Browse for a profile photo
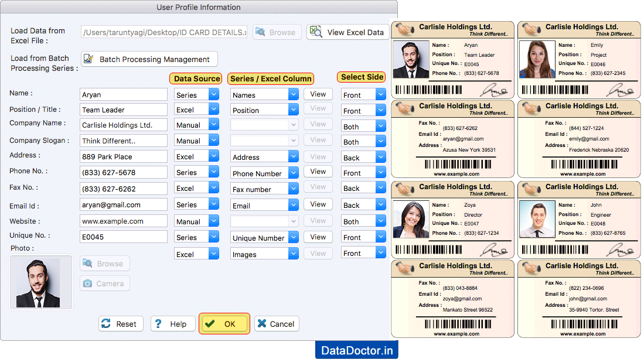Viewport: 644px width, 359px height. pos(104,264)
